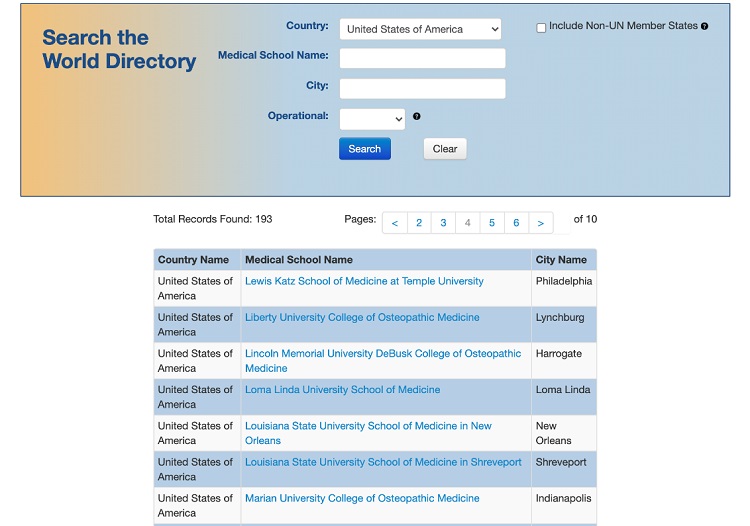
Task: Open the Operational dropdown
Action: pyautogui.click(x=372, y=119)
